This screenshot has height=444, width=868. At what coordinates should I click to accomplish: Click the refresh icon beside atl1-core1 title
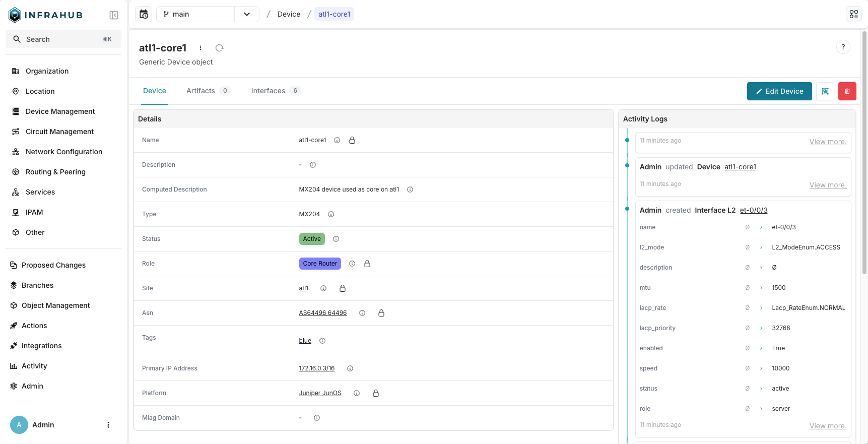(x=219, y=48)
